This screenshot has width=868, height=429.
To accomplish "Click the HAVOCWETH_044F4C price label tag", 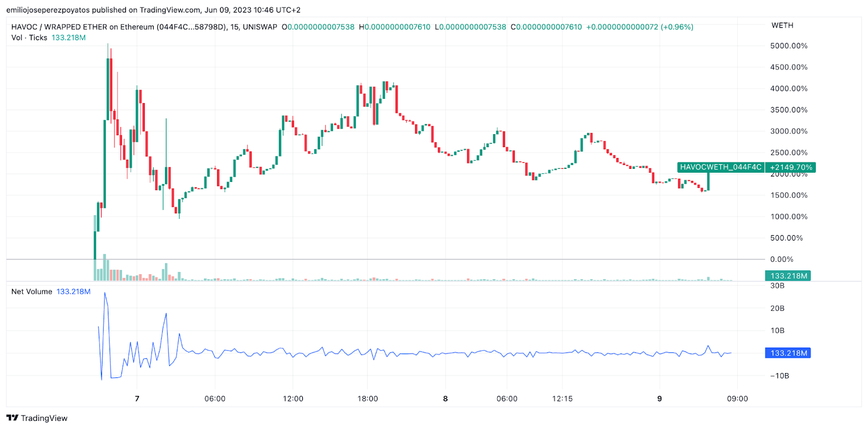I will tap(721, 167).
